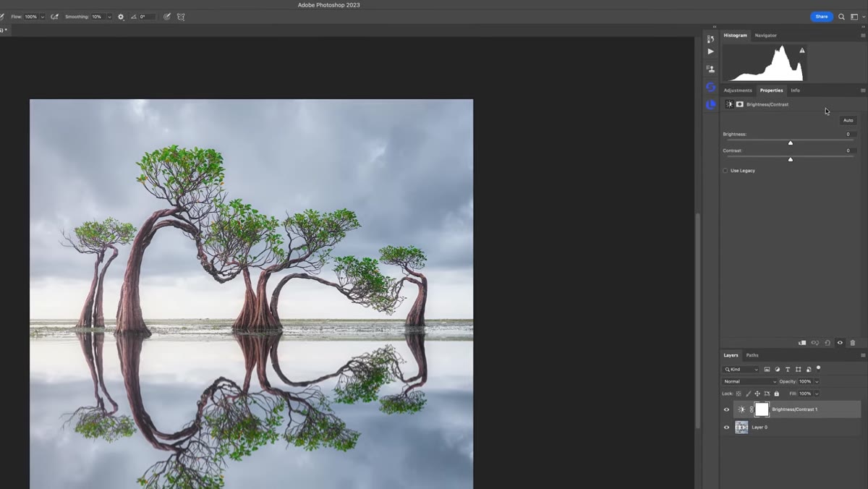Adjust the Contrast slider handle
Viewport: 868px width, 489px height.
click(x=791, y=159)
